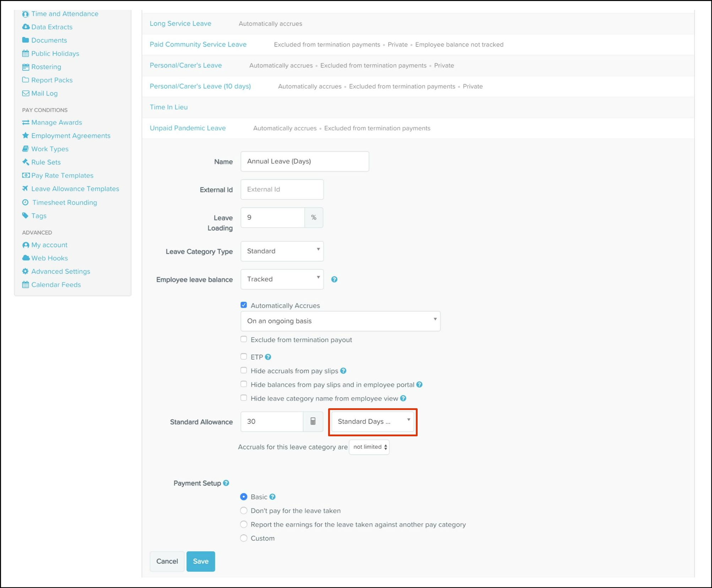
Task: Expand the On an ongoing basis dropdown
Action: pyautogui.click(x=340, y=321)
